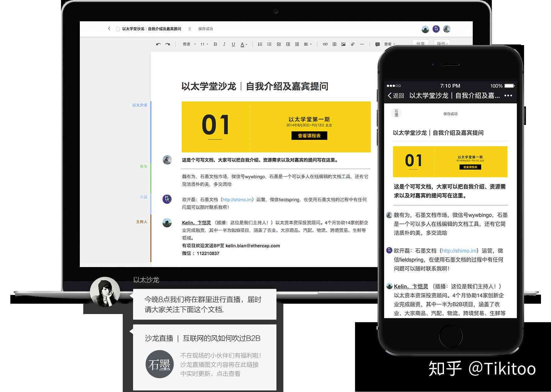
Task: Open comments with the speech bubble icon
Action: pyautogui.click(x=378, y=44)
